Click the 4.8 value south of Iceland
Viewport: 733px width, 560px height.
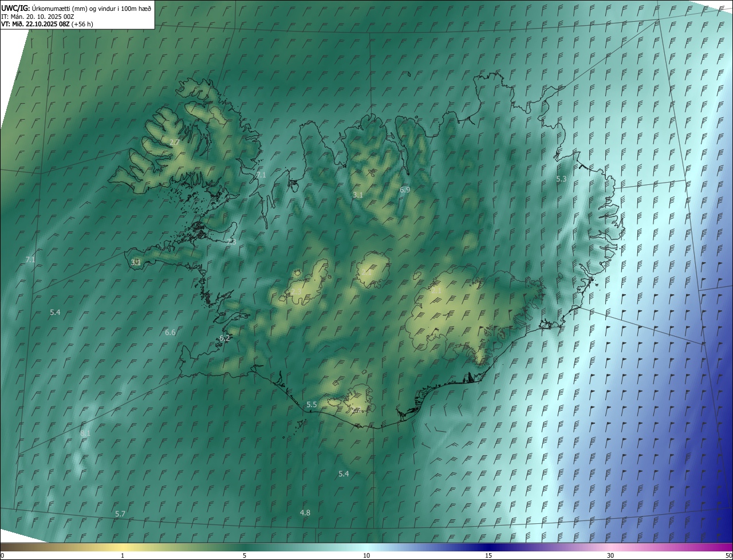click(x=305, y=513)
